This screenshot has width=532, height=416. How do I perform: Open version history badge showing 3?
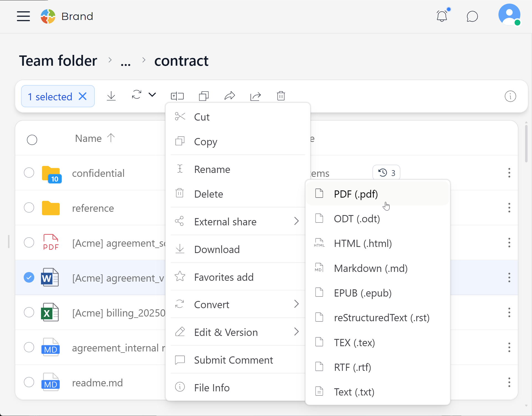pyautogui.click(x=386, y=173)
